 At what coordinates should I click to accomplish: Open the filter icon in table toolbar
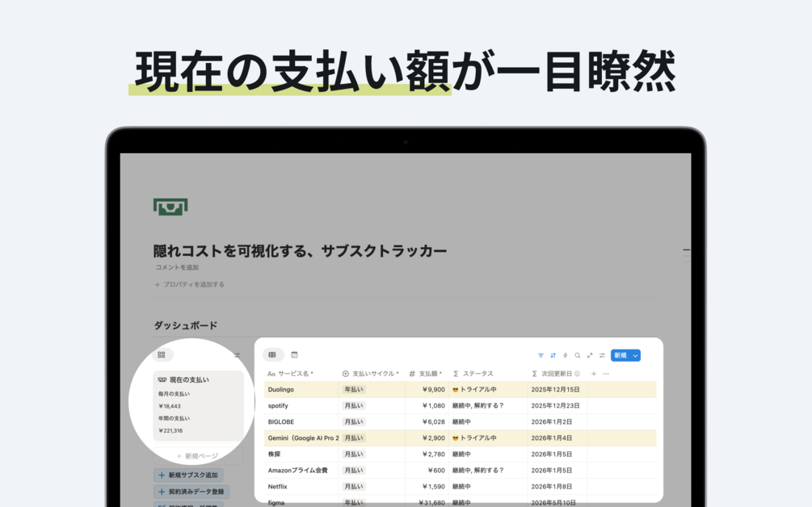(541, 355)
